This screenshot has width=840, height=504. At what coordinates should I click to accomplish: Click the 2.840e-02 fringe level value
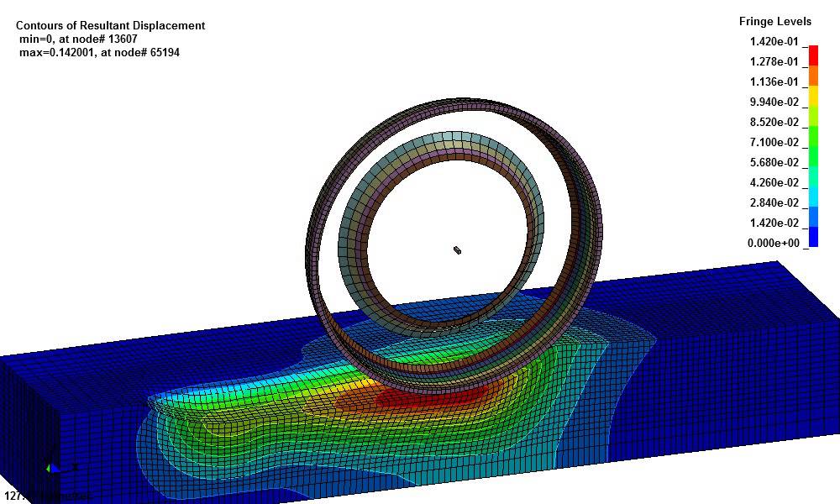coord(774,203)
